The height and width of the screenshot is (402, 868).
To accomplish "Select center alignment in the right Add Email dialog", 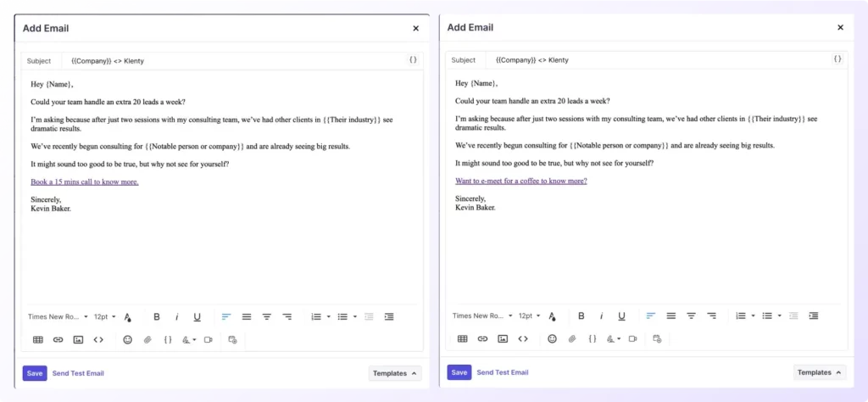I will click(x=692, y=315).
